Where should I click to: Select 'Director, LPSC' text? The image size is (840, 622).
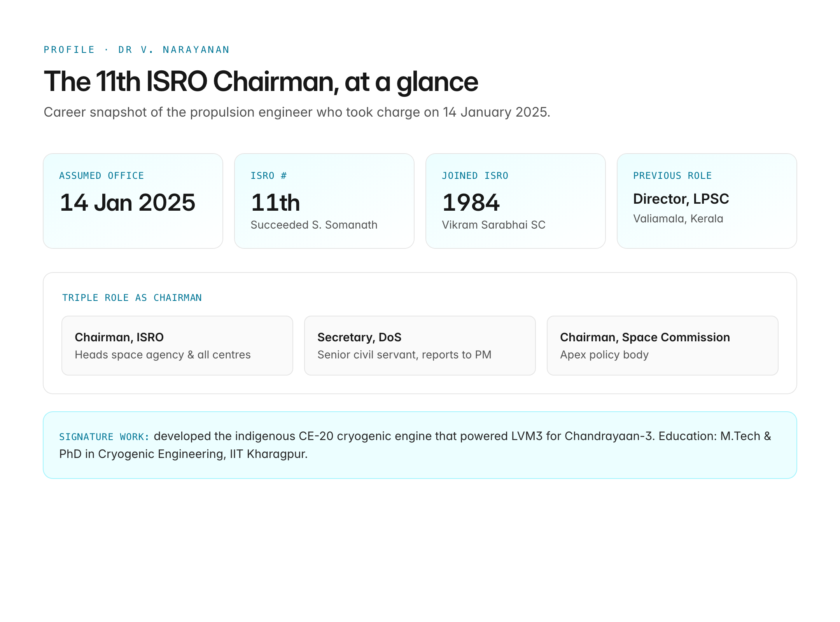coord(681,199)
